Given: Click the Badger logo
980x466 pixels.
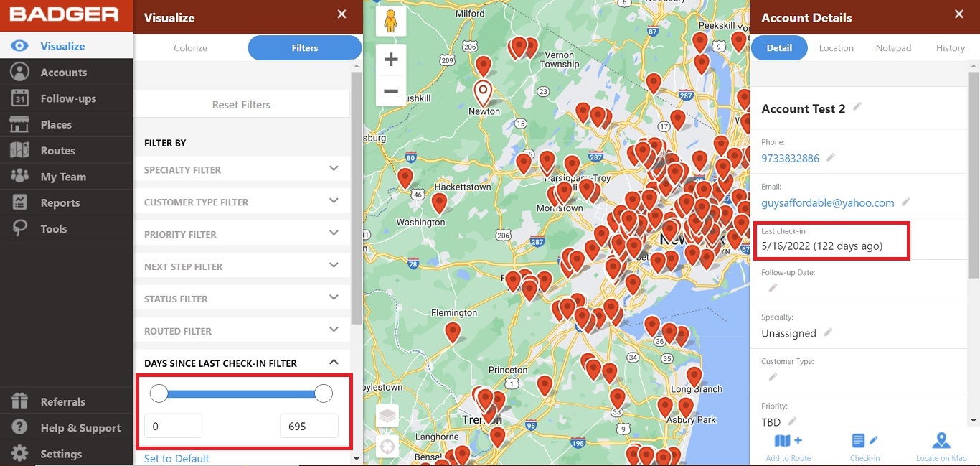Looking at the screenshot, I should tap(65, 14).
